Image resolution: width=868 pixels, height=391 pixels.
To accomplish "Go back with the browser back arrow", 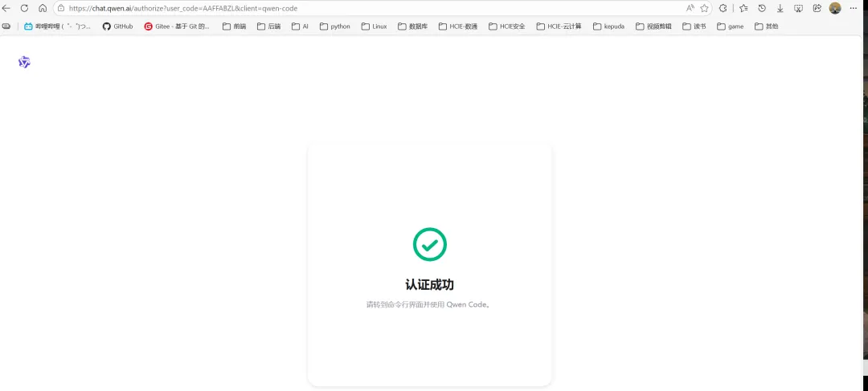I will pyautogui.click(x=6, y=8).
